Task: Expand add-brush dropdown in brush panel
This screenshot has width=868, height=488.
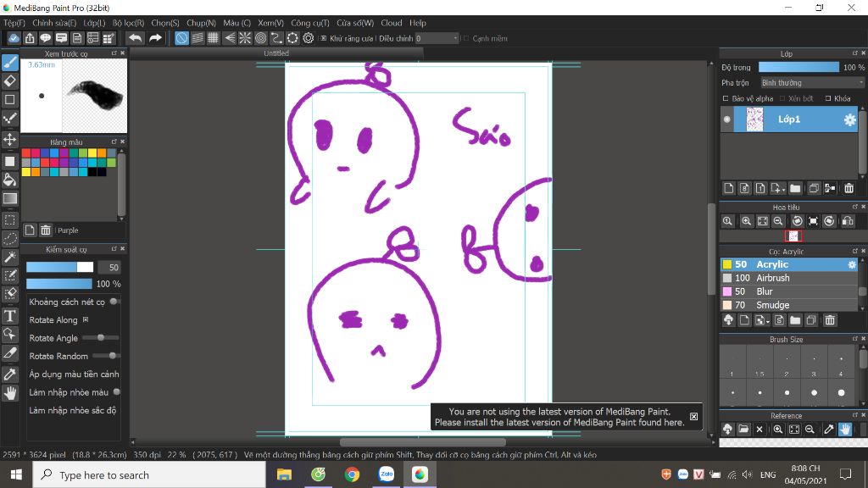Action: point(768,322)
